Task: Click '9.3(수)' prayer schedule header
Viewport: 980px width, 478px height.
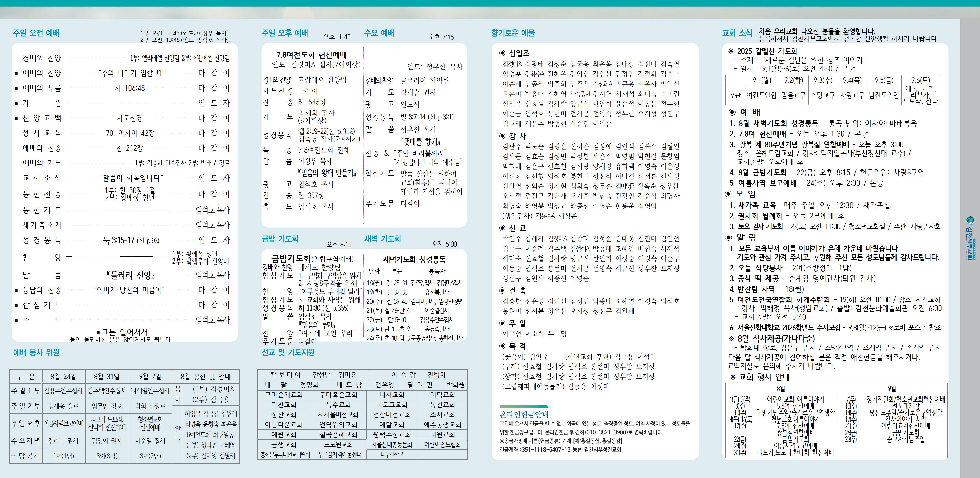Action: tap(823, 80)
